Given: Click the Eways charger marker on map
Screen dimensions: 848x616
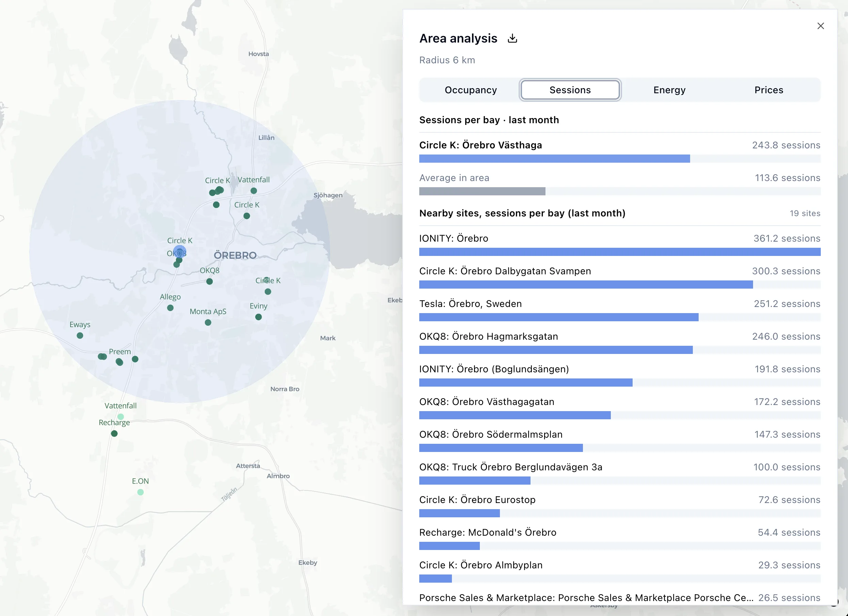Looking at the screenshot, I should 80,336.
